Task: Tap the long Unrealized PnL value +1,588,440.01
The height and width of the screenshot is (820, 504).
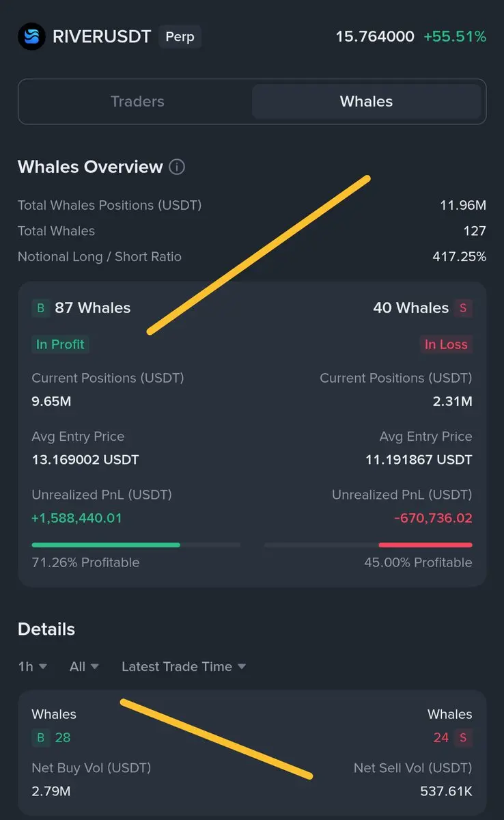Action: click(76, 518)
